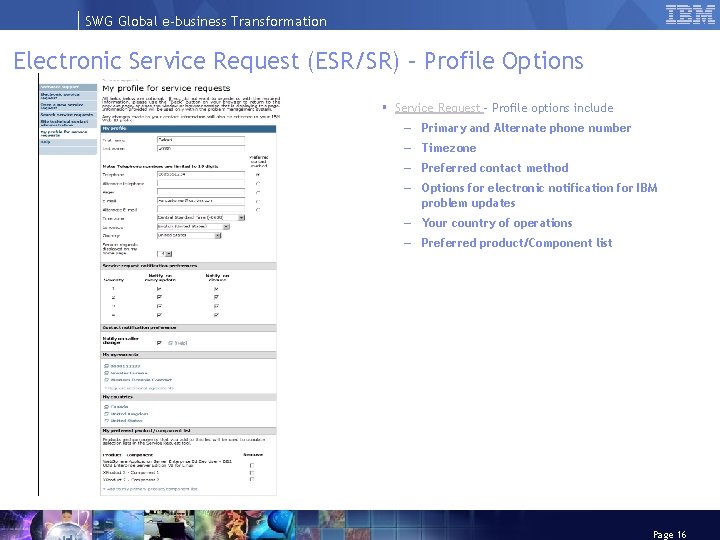
Task: Click the Telephone number input field
Action: click(201, 174)
